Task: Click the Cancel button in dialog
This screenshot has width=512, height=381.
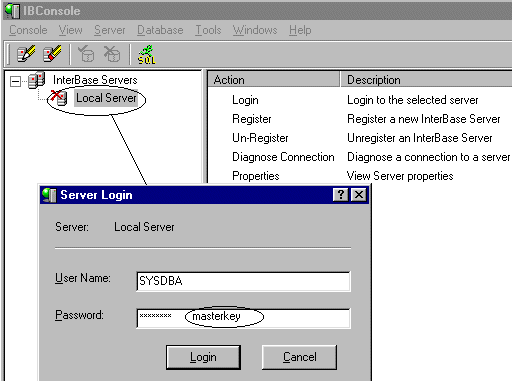Action: click(x=299, y=357)
